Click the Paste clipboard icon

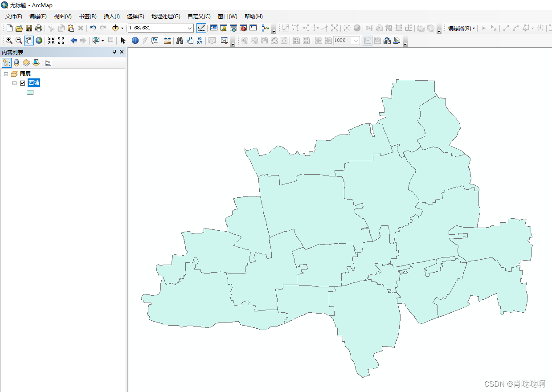click(x=71, y=28)
